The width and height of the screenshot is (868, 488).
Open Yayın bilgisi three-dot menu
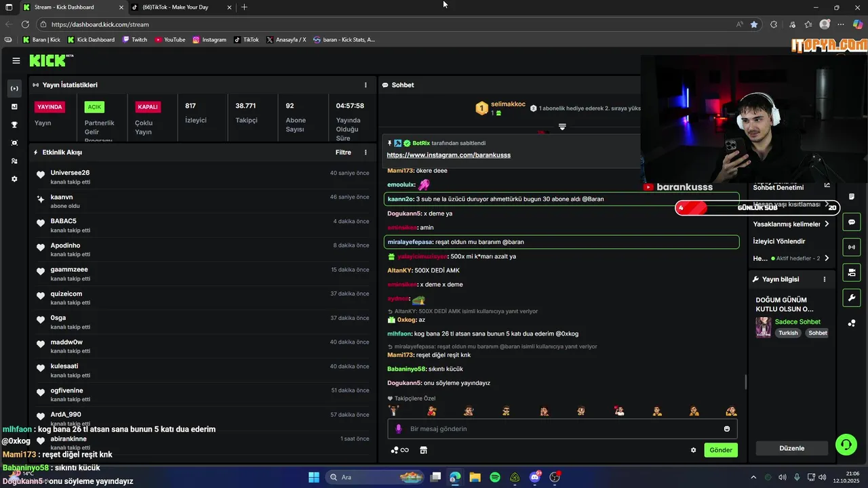pos(825,279)
